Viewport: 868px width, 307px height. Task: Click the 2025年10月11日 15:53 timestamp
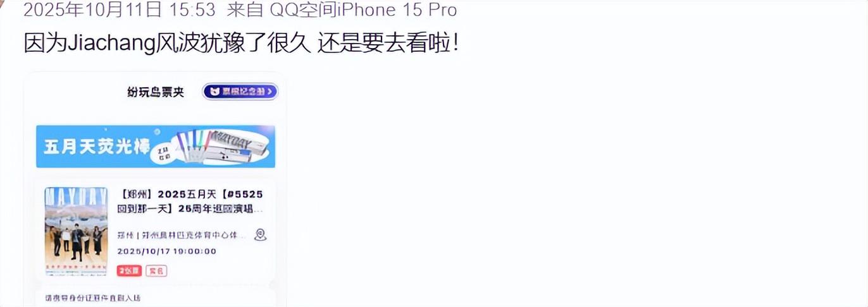[120, 9]
